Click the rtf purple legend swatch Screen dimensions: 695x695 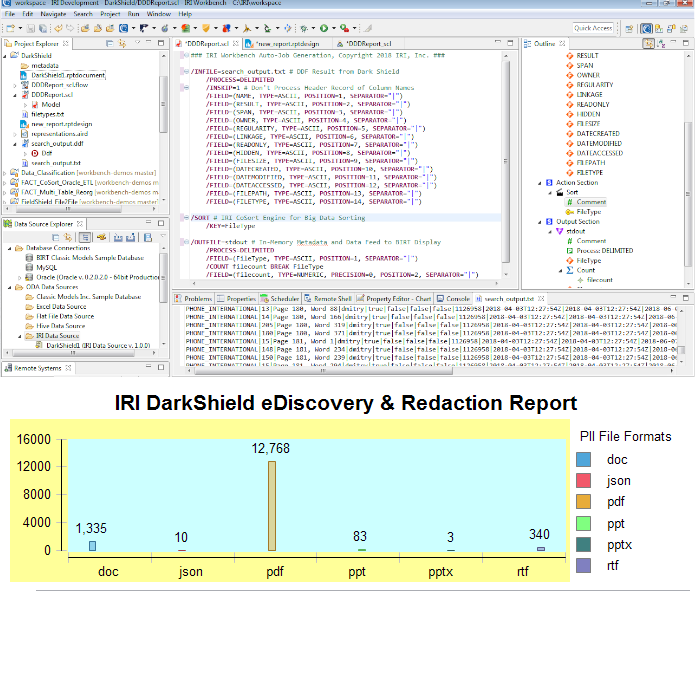coord(583,566)
